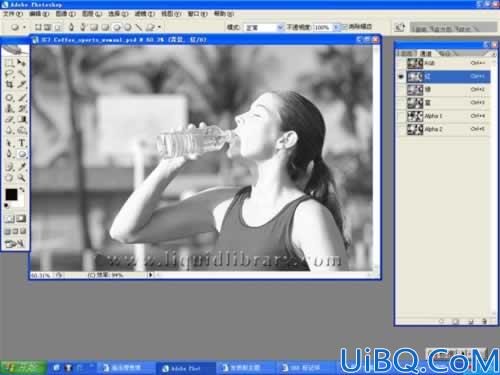Image resolution: width=500 pixels, height=375 pixels.
Task: Open the document status bar arrow
Action: [150, 275]
